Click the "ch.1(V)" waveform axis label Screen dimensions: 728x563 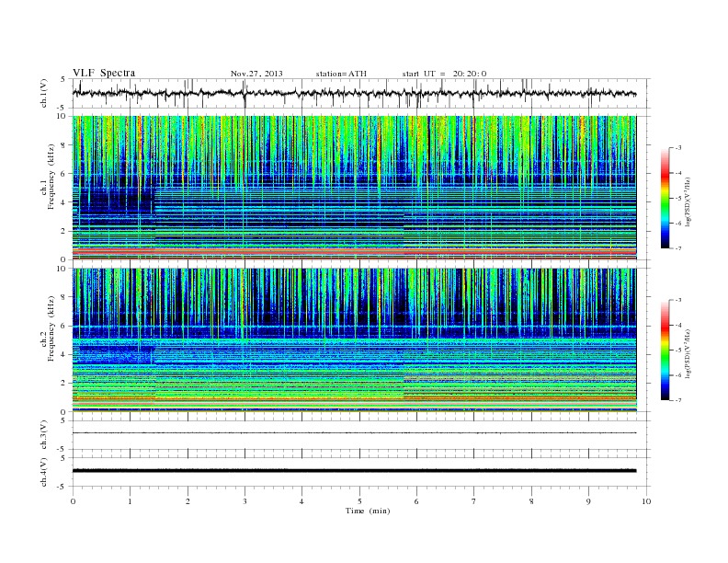pos(43,93)
